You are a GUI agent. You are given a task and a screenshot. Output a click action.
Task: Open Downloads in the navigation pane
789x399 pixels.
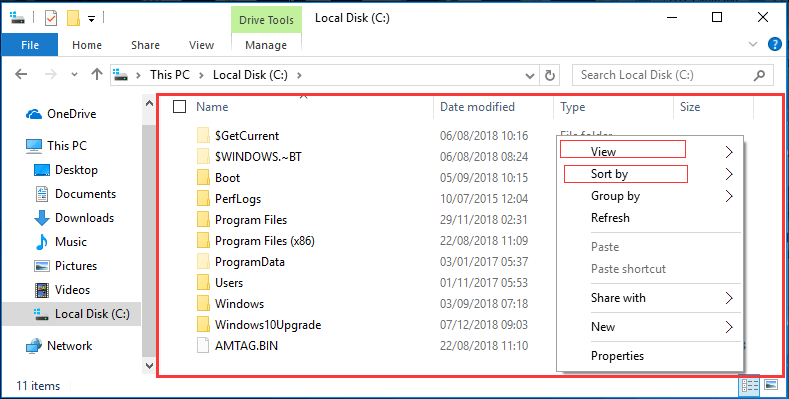[x=74, y=218]
